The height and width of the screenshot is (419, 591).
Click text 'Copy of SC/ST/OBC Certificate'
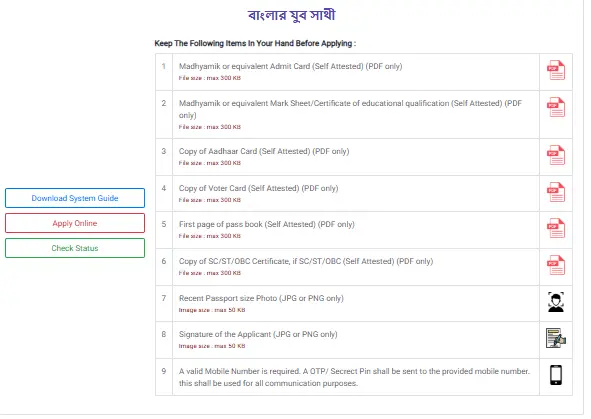(x=234, y=261)
